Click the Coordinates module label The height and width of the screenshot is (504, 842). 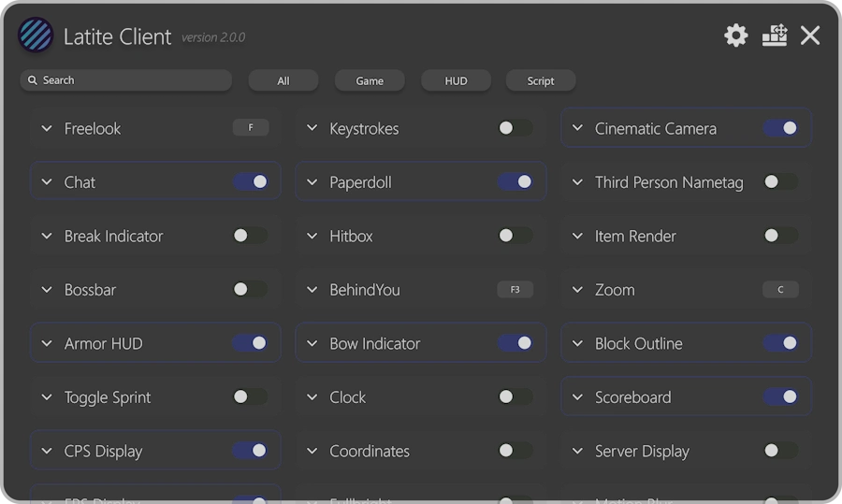click(x=370, y=451)
